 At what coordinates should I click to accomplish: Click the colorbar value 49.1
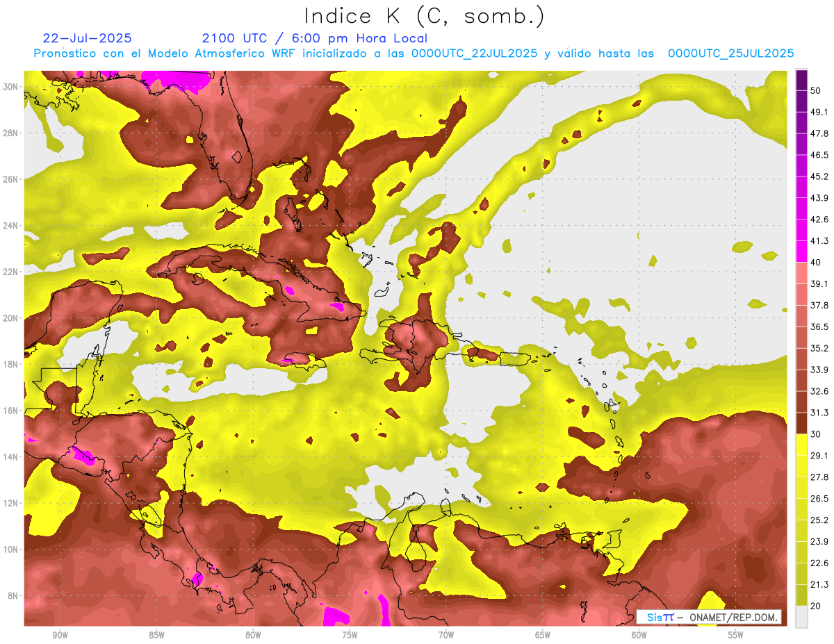coord(819,112)
